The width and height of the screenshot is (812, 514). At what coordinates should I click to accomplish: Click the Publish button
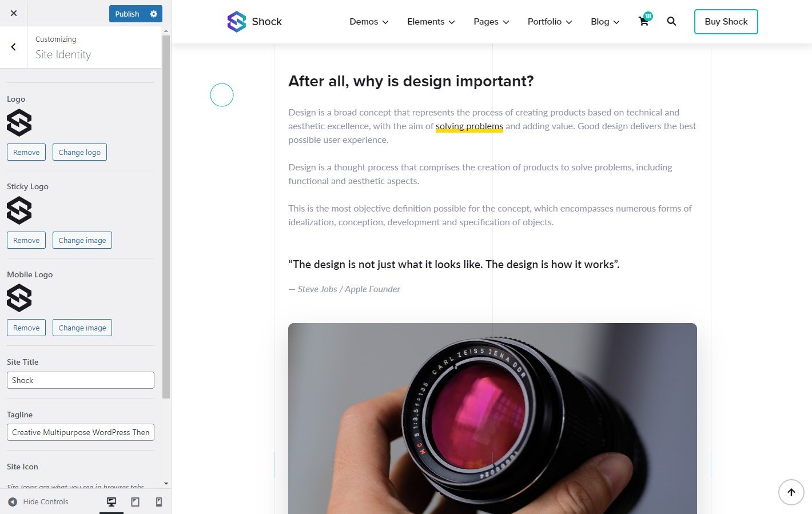click(127, 14)
